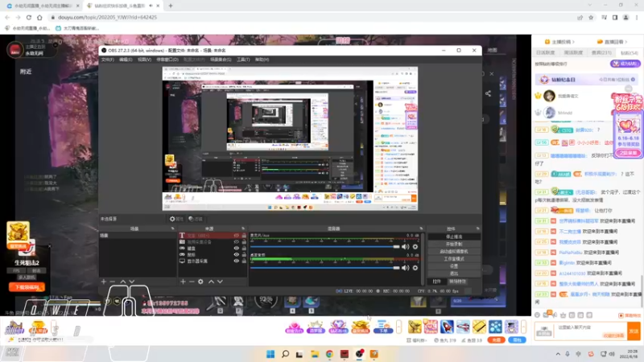The width and height of the screenshot is (644, 362).
Task: Reload the page with the browser refresh button
Action: 29,17
